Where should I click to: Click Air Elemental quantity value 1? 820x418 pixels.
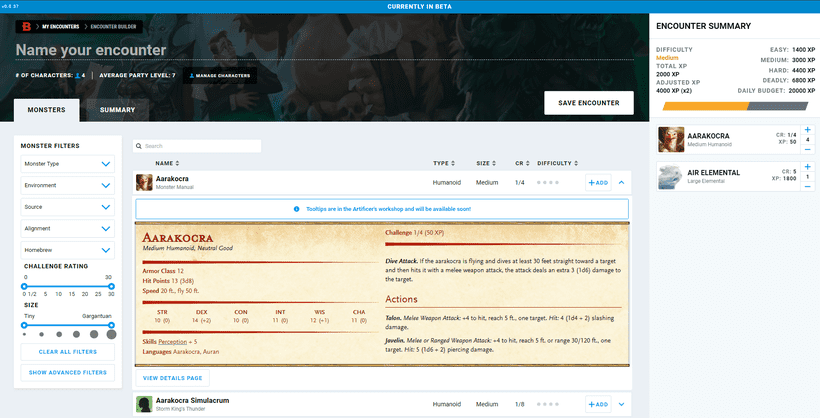point(807,177)
